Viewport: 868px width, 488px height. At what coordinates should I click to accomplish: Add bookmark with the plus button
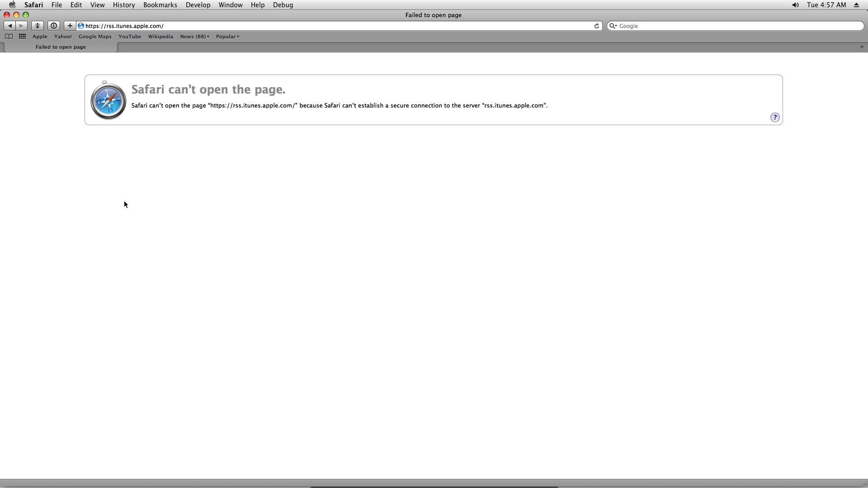point(70,26)
